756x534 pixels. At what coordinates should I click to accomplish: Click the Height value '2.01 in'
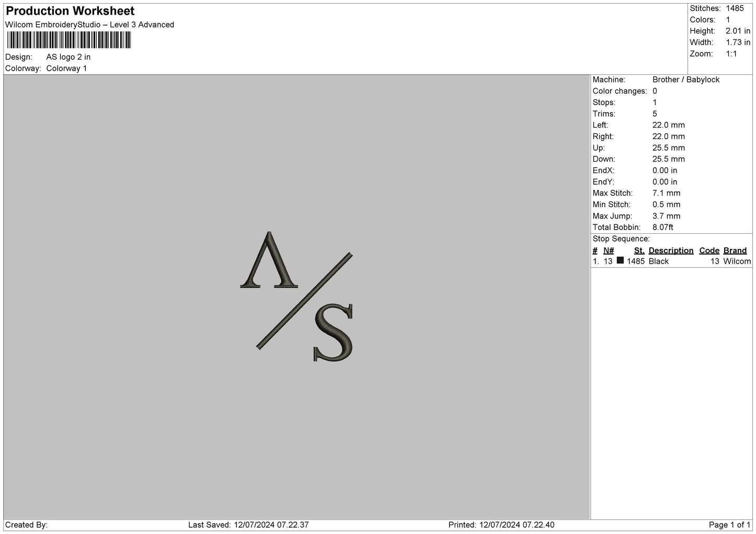[738, 31]
